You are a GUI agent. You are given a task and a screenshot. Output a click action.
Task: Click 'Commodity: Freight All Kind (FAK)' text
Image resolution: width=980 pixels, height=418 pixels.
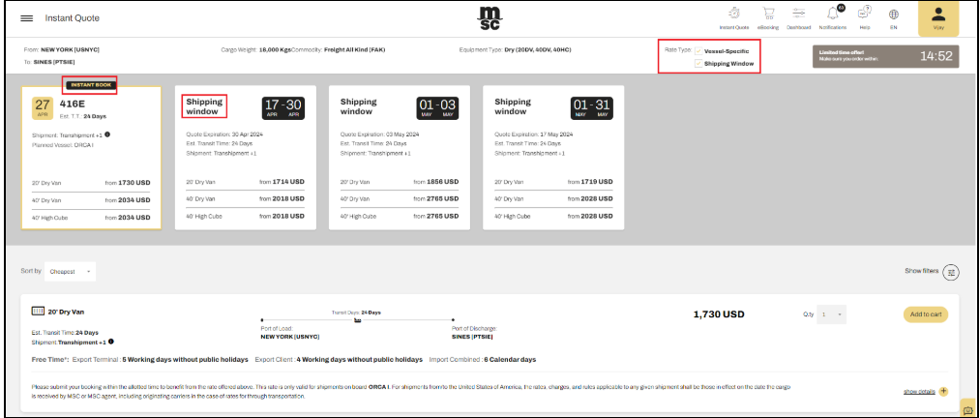(x=339, y=49)
